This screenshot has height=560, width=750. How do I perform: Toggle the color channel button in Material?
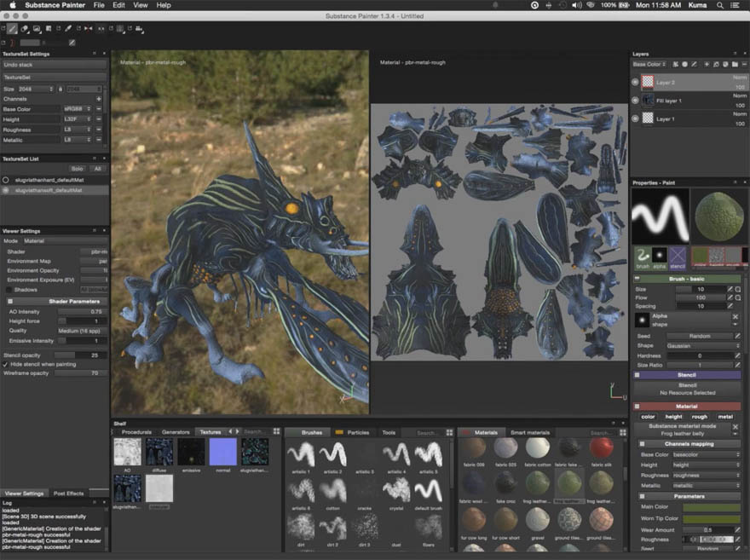click(x=648, y=417)
